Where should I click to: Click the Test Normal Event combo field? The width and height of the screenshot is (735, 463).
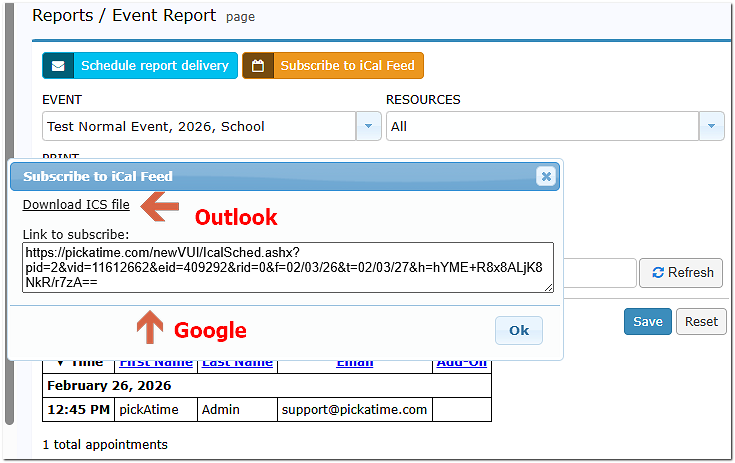coord(199,127)
